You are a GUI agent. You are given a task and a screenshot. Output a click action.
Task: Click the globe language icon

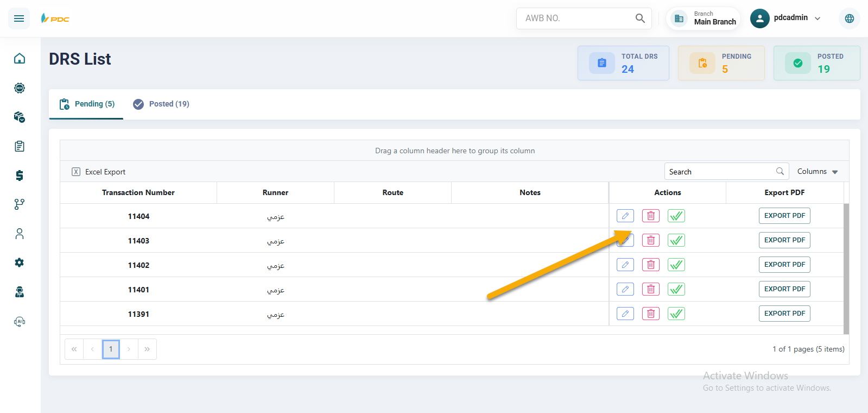coord(849,18)
